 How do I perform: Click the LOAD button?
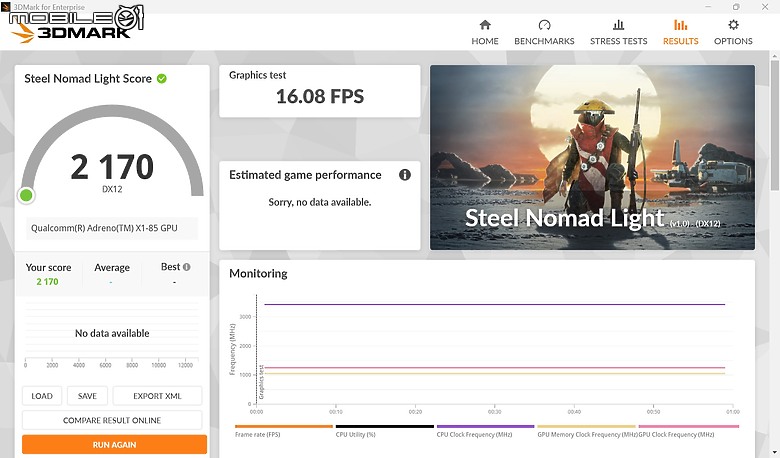tap(42, 396)
